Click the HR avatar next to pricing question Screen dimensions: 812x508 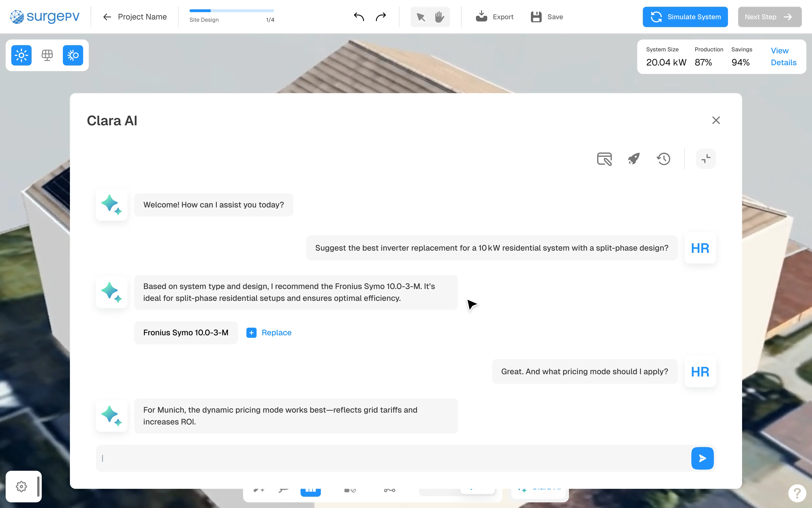pos(700,372)
